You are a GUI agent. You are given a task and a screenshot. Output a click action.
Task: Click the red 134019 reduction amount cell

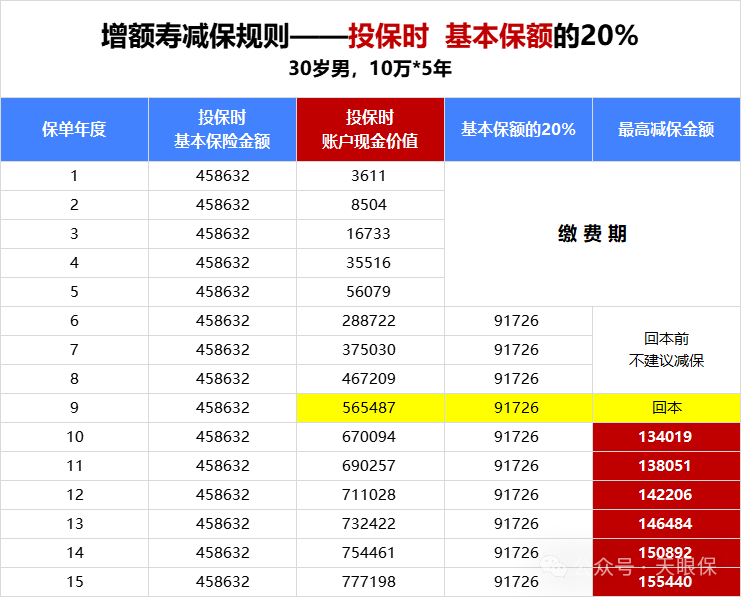tap(666, 437)
